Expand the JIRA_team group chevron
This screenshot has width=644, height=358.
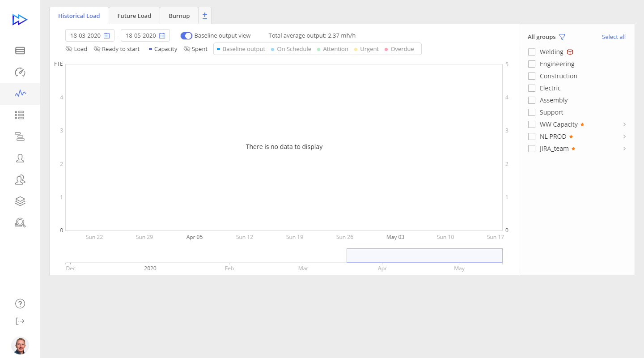[x=624, y=149]
